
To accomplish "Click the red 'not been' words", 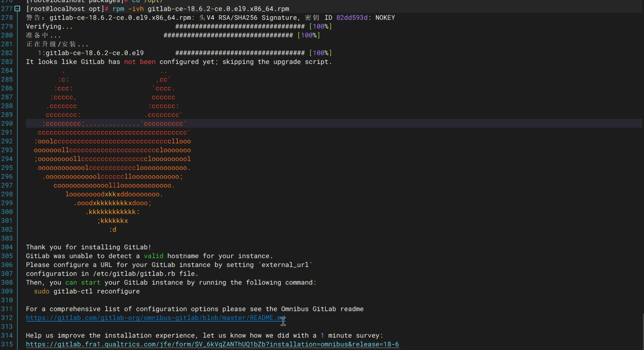I will 139,62.
